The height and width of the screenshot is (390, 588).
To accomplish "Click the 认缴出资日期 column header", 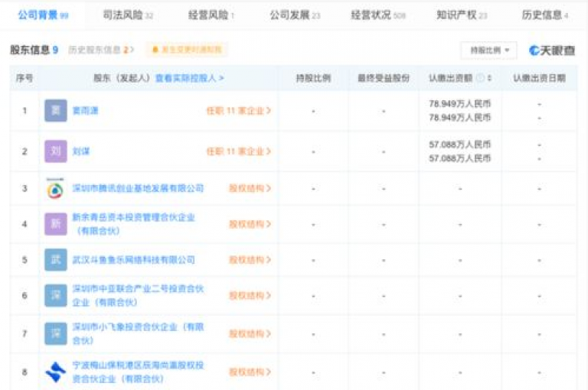I will click(x=539, y=78).
